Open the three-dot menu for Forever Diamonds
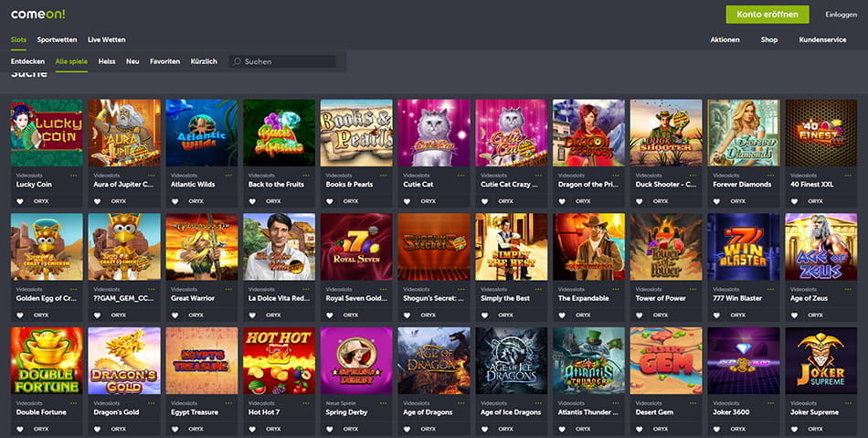This screenshot has width=868, height=438. pyautogui.click(x=771, y=176)
